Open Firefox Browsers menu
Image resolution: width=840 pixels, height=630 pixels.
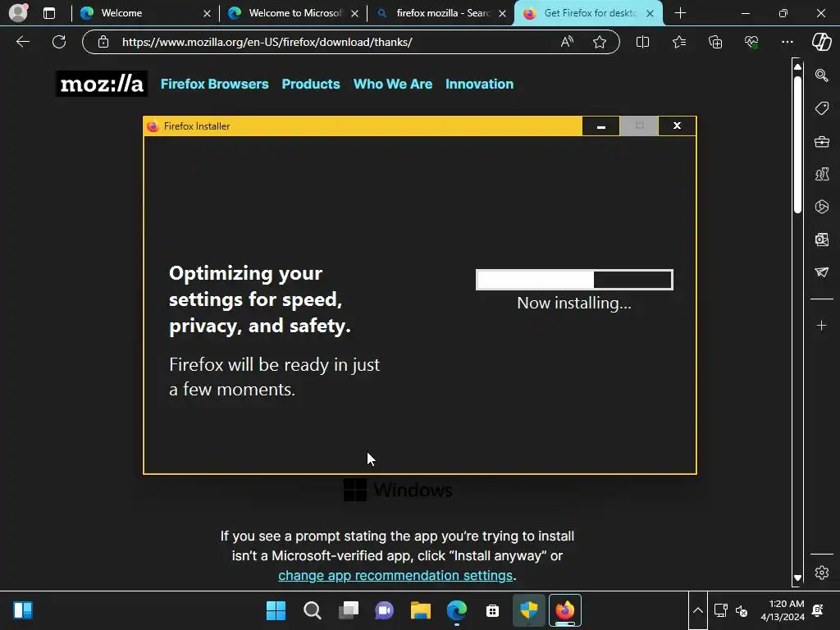point(214,84)
